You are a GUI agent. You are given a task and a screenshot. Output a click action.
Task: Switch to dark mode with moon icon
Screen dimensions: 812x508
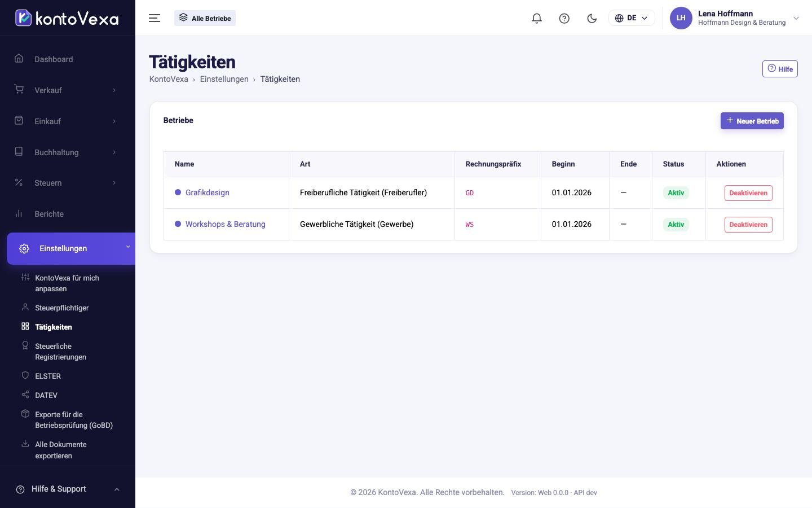(592, 18)
